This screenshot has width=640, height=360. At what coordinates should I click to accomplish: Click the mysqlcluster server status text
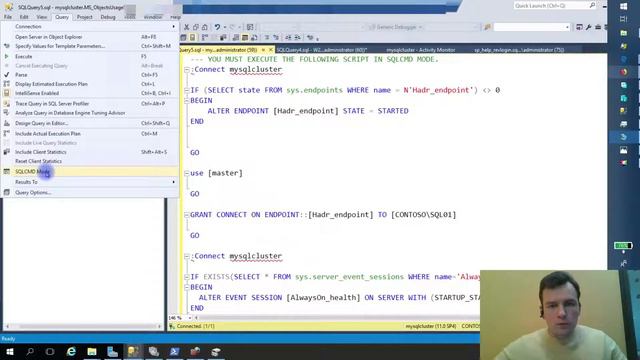click(x=431, y=326)
